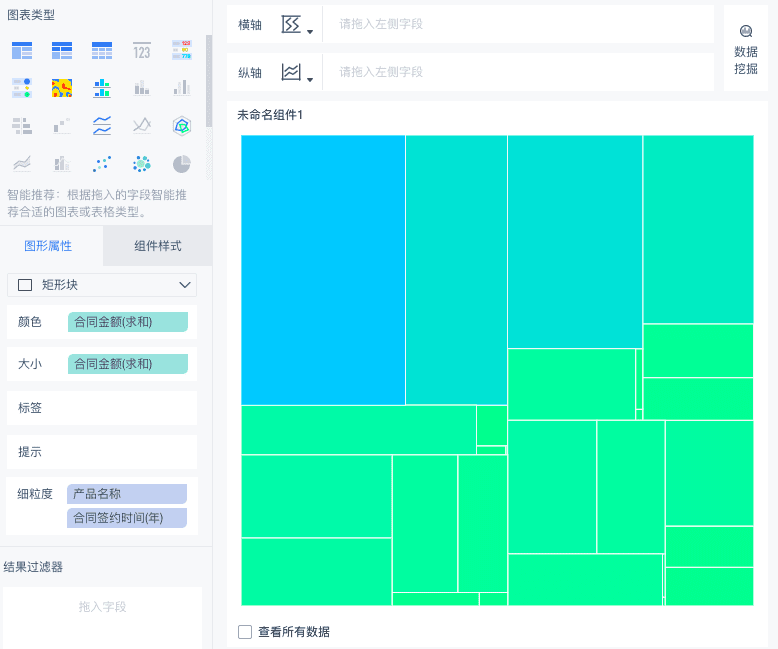The height and width of the screenshot is (649, 778).
Task: Select the scatter plot chart icon
Action: (102, 163)
